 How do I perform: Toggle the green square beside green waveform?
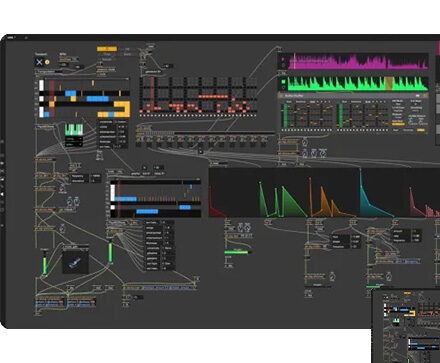(283, 81)
